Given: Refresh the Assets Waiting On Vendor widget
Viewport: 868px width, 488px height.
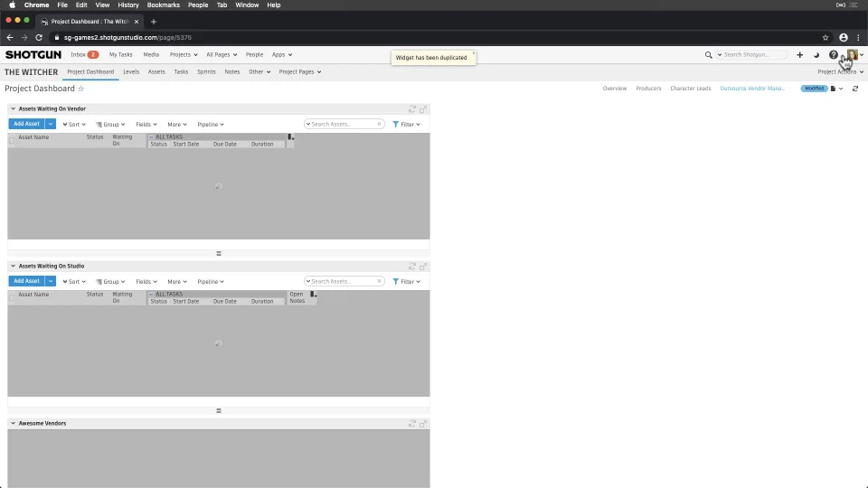Looking at the screenshot, I should click(x=412, y=109).
